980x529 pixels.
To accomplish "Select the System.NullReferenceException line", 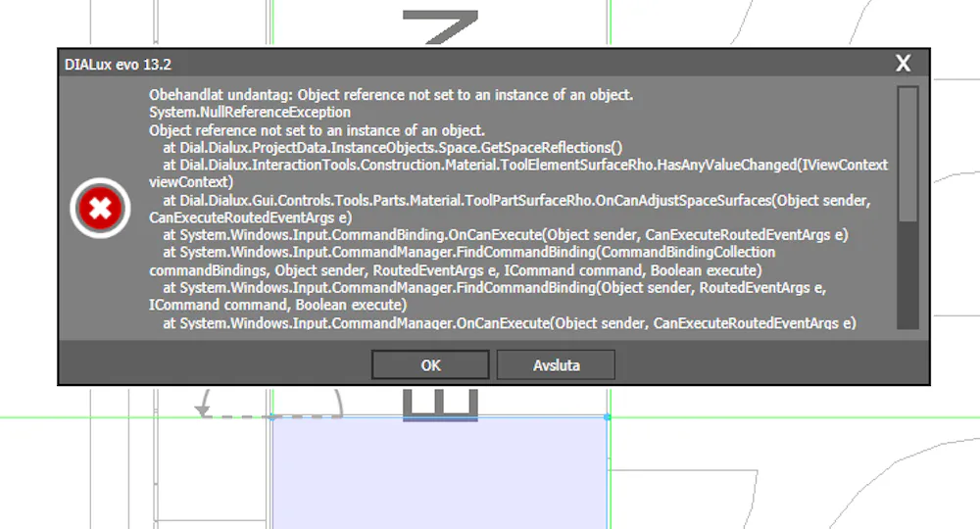I will [249, 113].
